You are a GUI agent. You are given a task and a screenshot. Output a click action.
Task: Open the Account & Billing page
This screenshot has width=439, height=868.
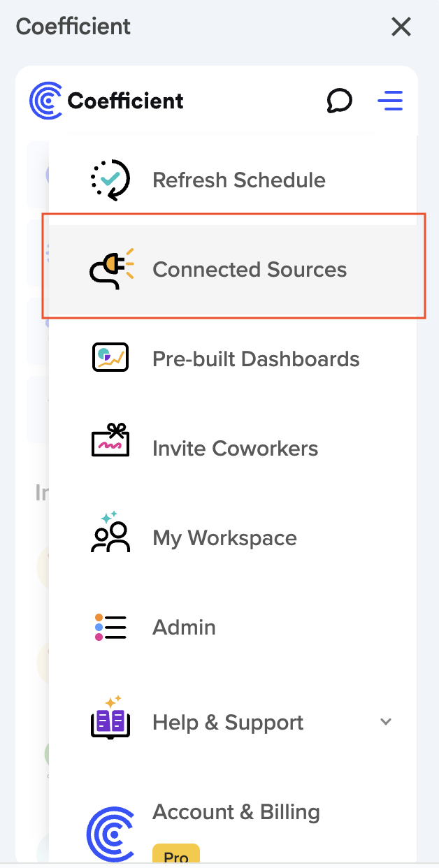coord(236,812)
